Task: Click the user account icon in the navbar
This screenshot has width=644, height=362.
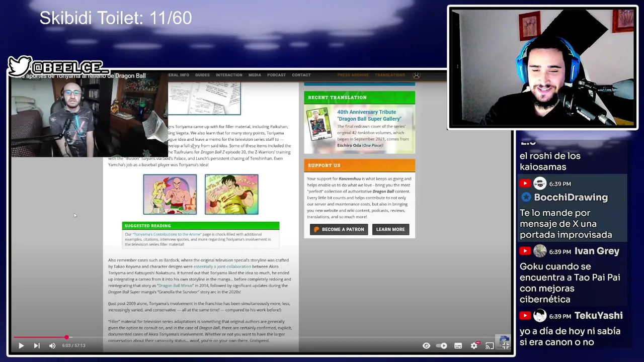Action: (x=417, y=75)
